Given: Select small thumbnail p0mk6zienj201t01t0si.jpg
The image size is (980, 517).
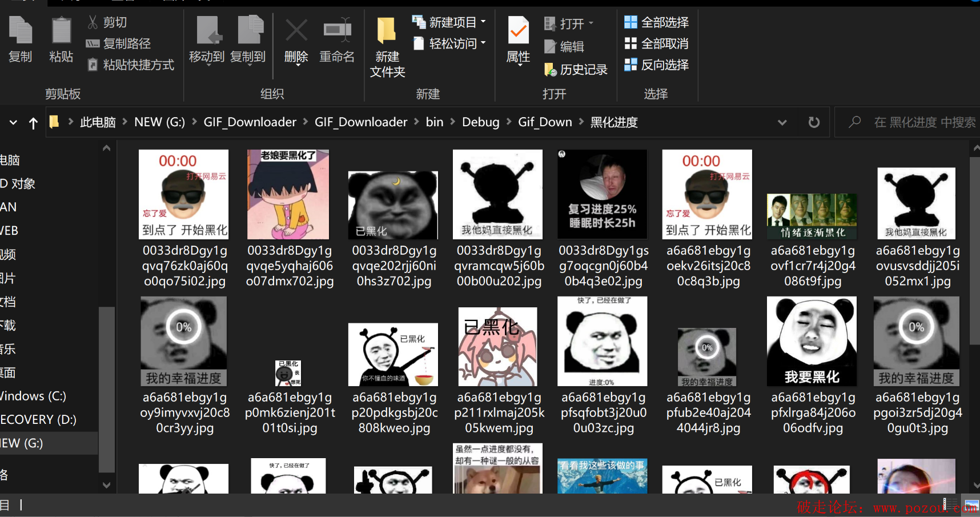Looking at the screenshot, I should click(x=288, y=373).
